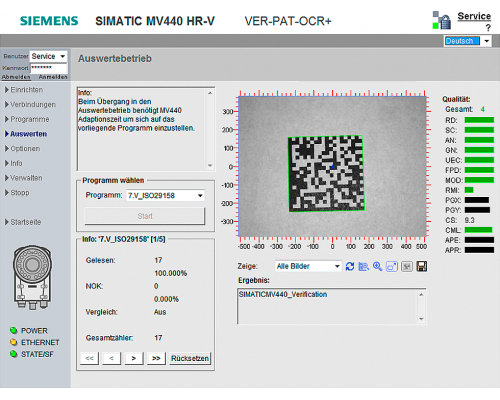This screenshot has height=400, width=500.
Task: Click the padlock Service status icon
Action: click(442, 21)
